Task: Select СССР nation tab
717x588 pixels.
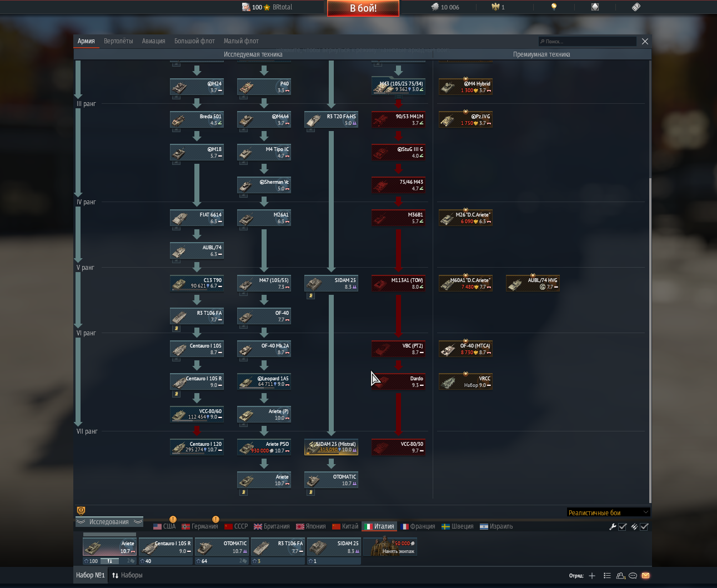Action: coord(236,526)
